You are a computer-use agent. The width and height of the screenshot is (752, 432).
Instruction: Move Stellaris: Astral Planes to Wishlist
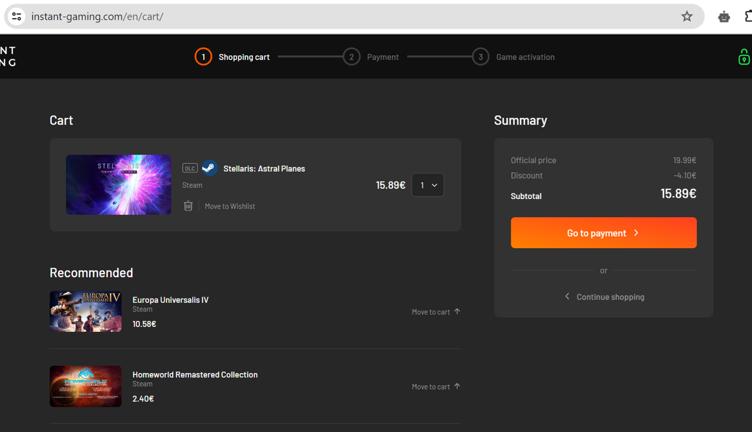pos(230,206)
